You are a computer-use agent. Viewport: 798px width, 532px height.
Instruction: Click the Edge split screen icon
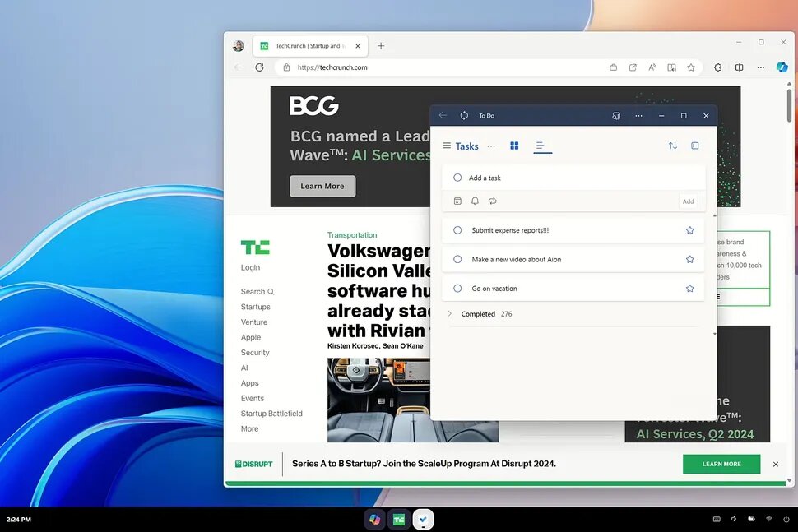click(739, 67)
